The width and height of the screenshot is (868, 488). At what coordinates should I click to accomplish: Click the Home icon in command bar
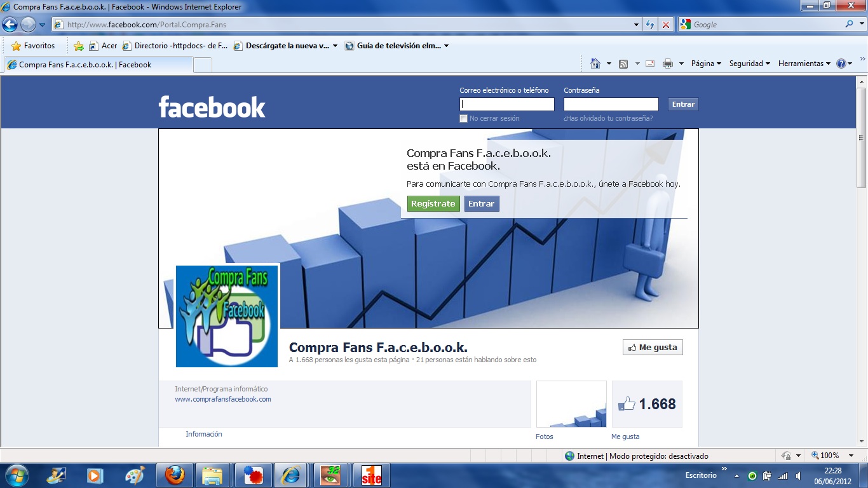595,64
